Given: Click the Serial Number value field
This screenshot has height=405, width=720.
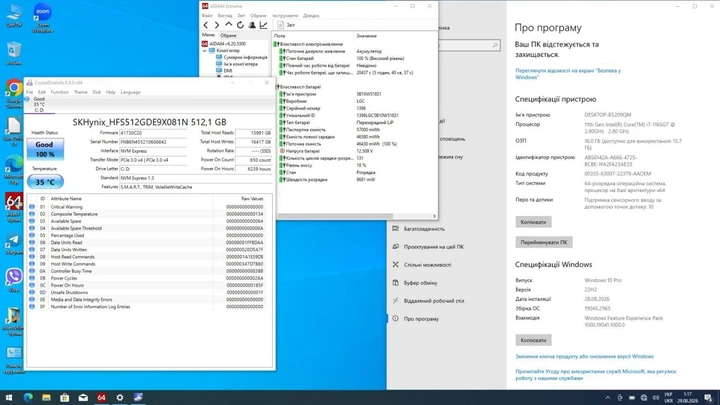Looking at the screenshot, I should coord(153,142).
